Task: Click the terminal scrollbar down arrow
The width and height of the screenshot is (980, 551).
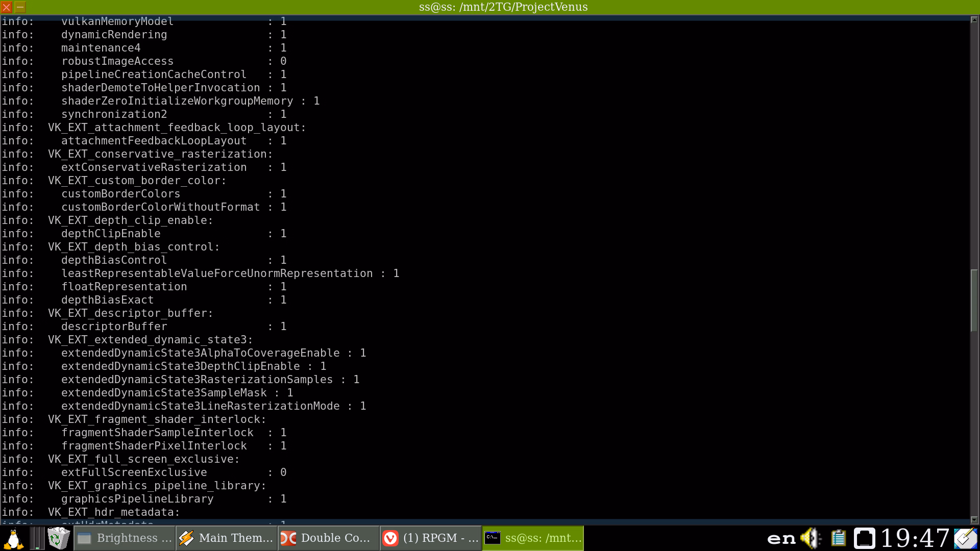Action: point(974,520)
